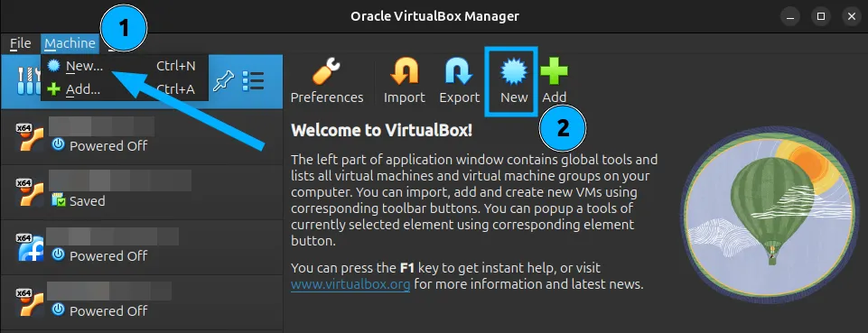
Task: Click the Export appliance toolbar icon
Action: click(x=459, y=80)
